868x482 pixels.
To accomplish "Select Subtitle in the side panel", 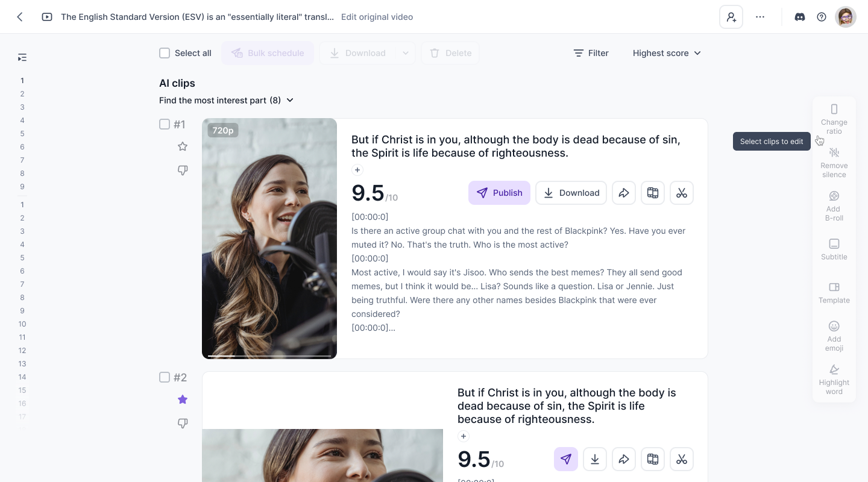I will (x=834, y=249).
